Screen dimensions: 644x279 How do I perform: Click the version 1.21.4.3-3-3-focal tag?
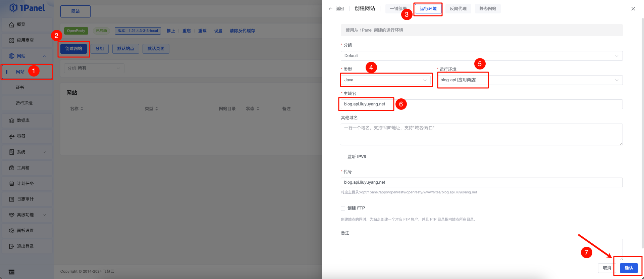tap(138, 31)
